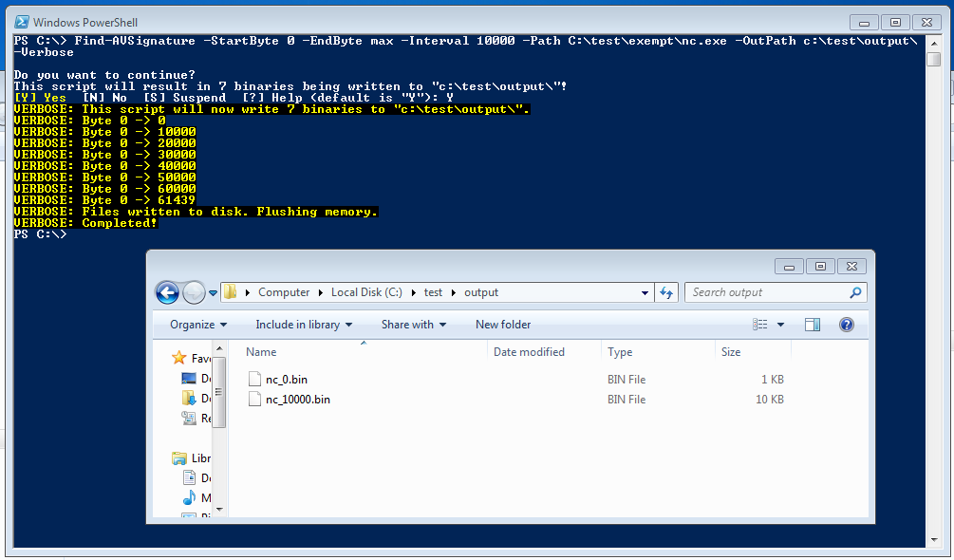Open the Downloads folder from the sidebar

(x=190, y=399)
